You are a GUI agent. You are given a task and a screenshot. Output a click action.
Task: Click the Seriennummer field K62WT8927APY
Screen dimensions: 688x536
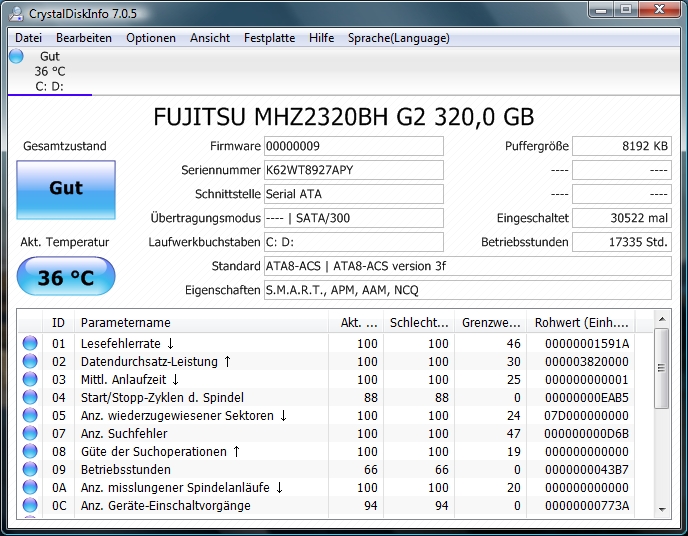pyautogui.click(x=354, y=170)
